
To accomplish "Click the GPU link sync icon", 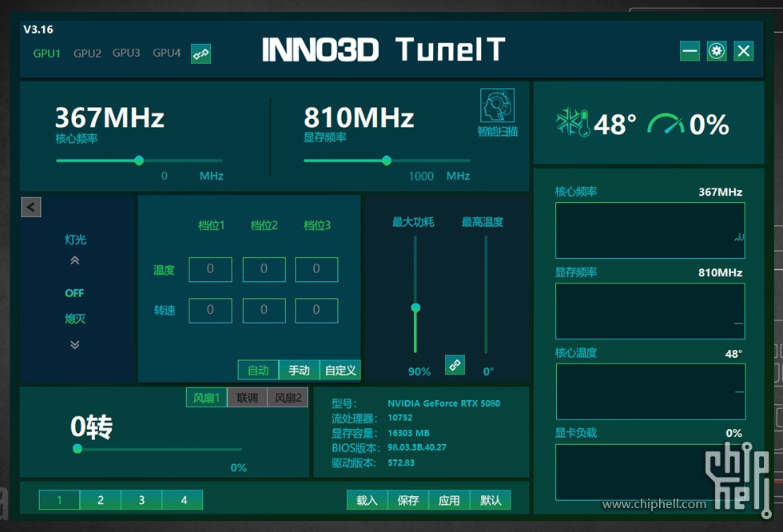I will (201, 54).
